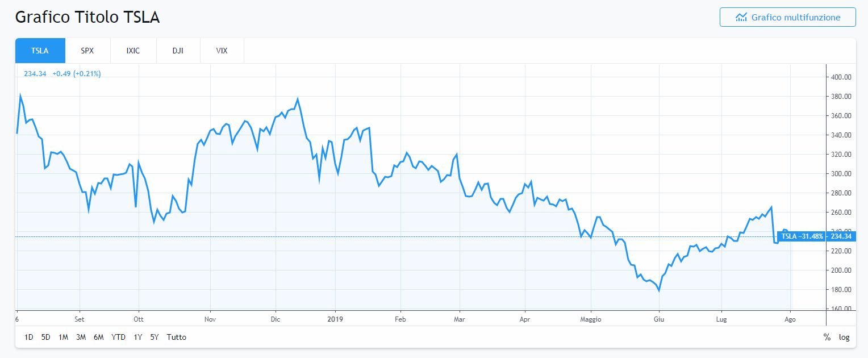Screen dimensions: 868x358
Task: Click the 2019 time axis label
Action: click(335, 319)
